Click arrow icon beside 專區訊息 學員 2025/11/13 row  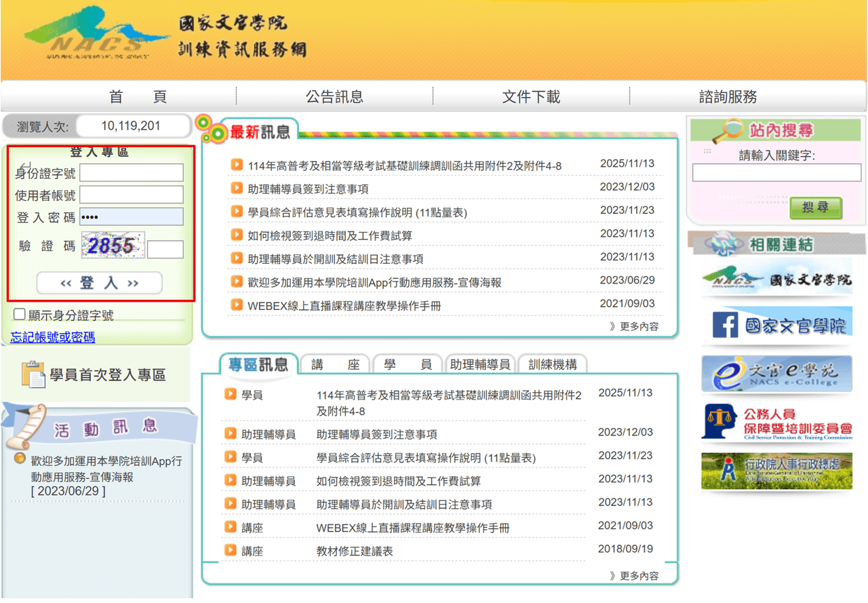[x=230, y=393]
